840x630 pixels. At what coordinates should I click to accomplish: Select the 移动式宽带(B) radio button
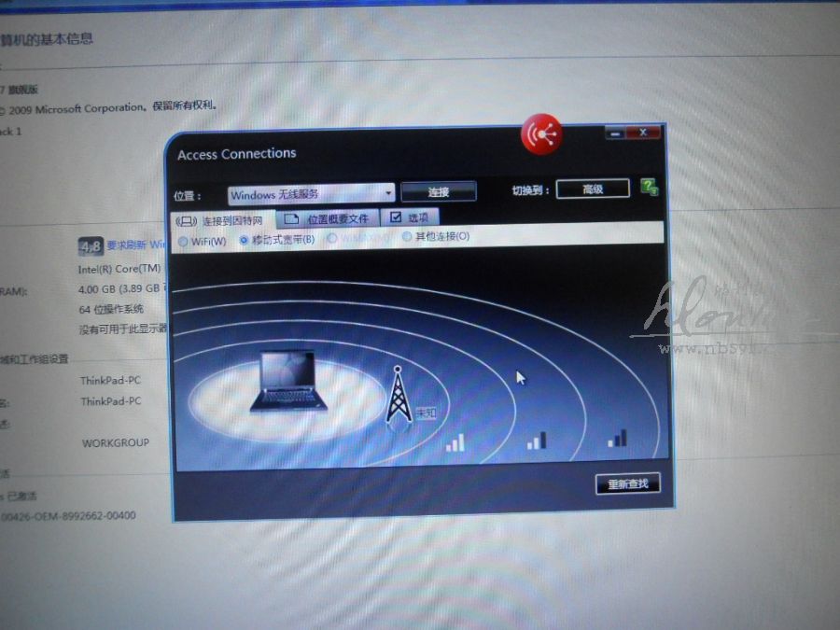245,240
